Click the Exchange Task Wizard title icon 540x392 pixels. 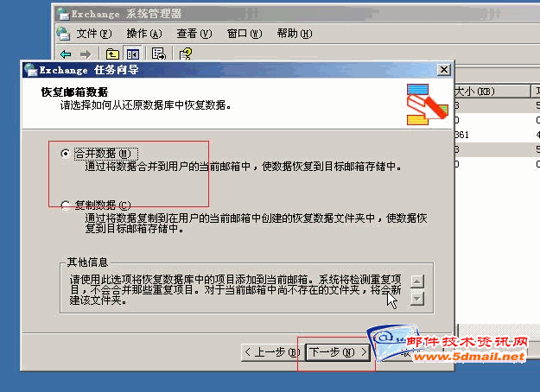[31, 70]
